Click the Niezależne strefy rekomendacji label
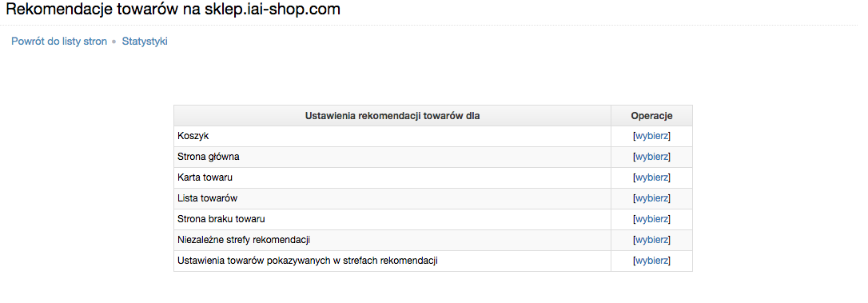 244,240
